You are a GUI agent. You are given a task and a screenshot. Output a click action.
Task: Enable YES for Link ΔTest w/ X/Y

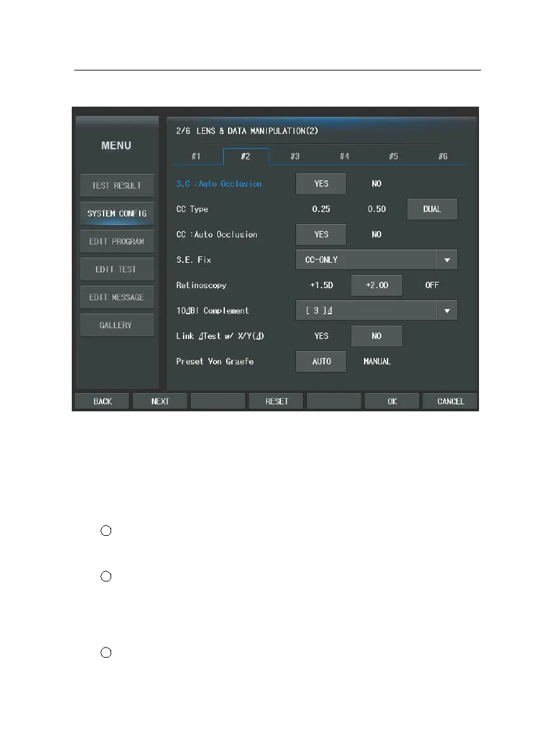321,336
